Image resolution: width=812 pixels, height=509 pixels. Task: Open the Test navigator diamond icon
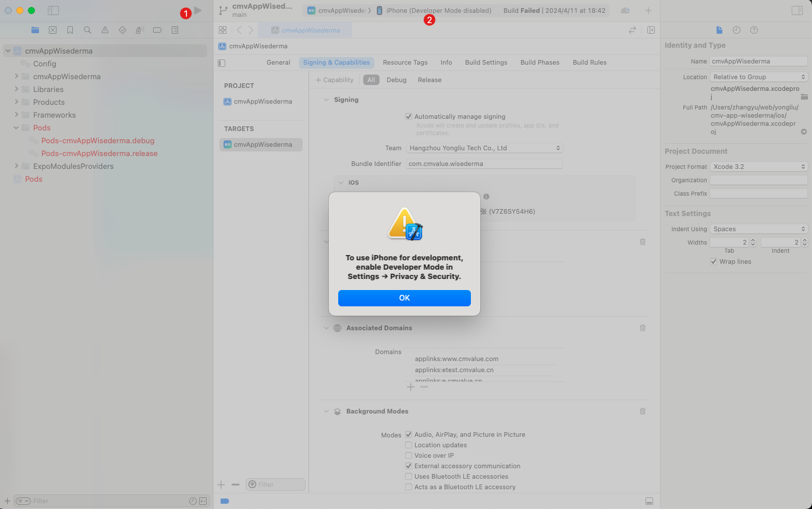point(122,30)
